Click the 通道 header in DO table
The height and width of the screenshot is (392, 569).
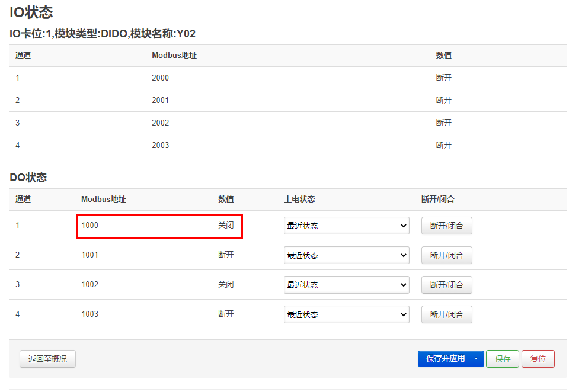coord(23,199)
